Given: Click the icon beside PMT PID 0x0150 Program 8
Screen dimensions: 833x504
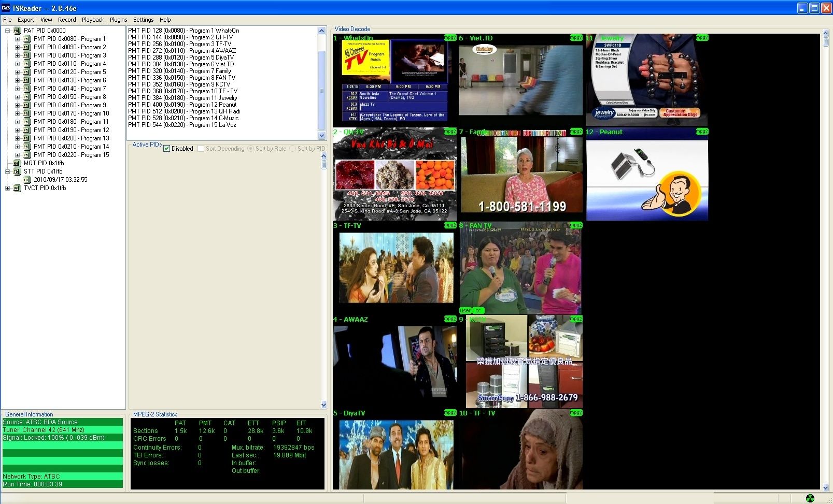Looking at the screenshot, I should 27,97.
